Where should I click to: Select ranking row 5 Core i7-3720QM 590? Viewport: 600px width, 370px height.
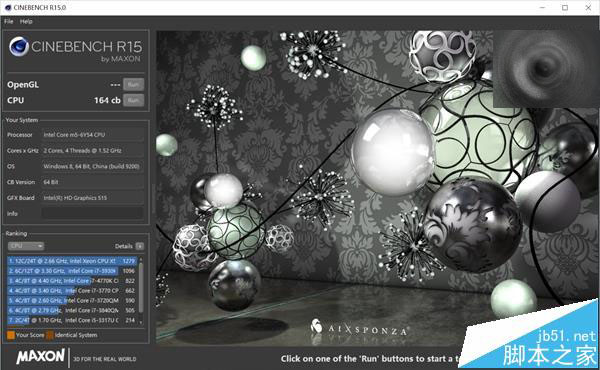(x=72, y=301)
